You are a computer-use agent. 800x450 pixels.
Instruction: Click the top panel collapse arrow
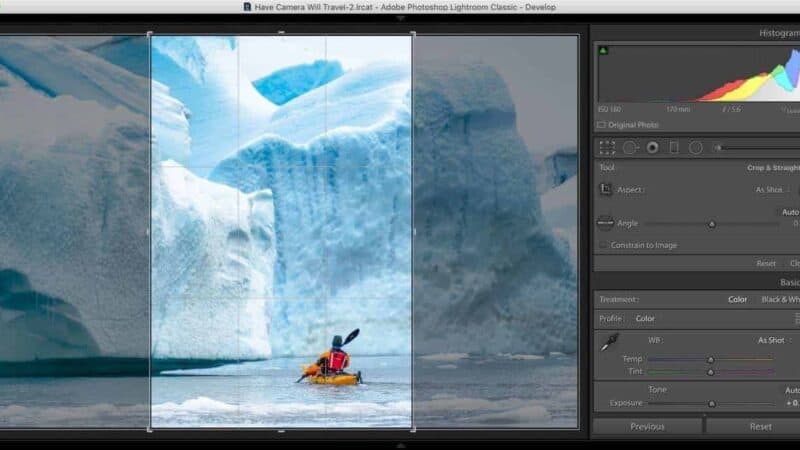click(x=401, y=18)
